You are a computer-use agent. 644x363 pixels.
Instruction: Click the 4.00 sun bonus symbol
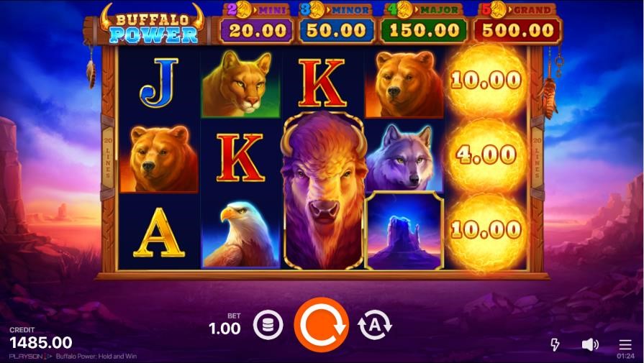pos(486,155)
